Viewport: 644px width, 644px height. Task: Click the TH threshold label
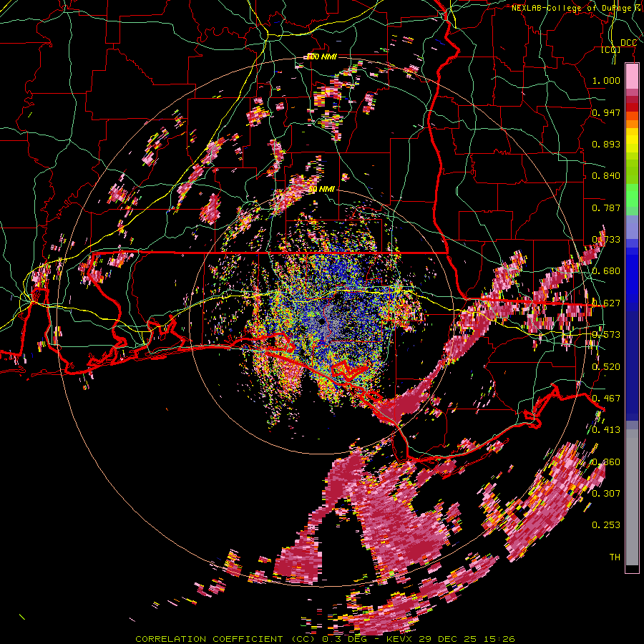click(x=615, y=557)
